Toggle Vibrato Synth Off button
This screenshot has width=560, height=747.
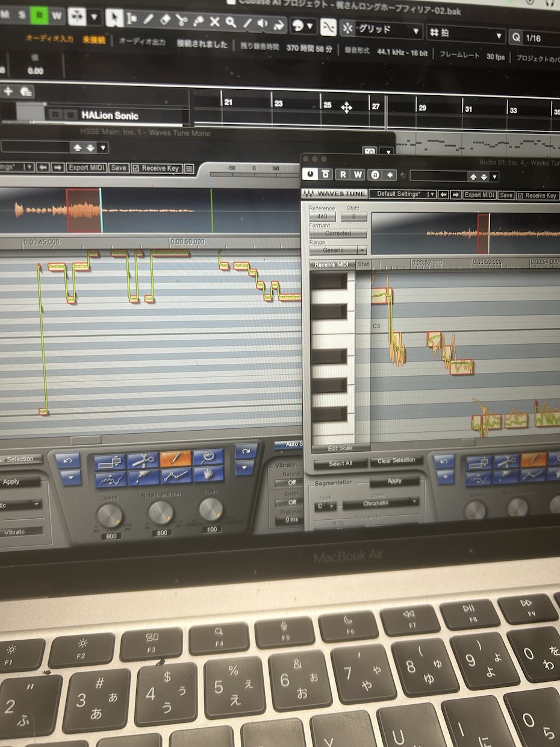pos(291,501)
